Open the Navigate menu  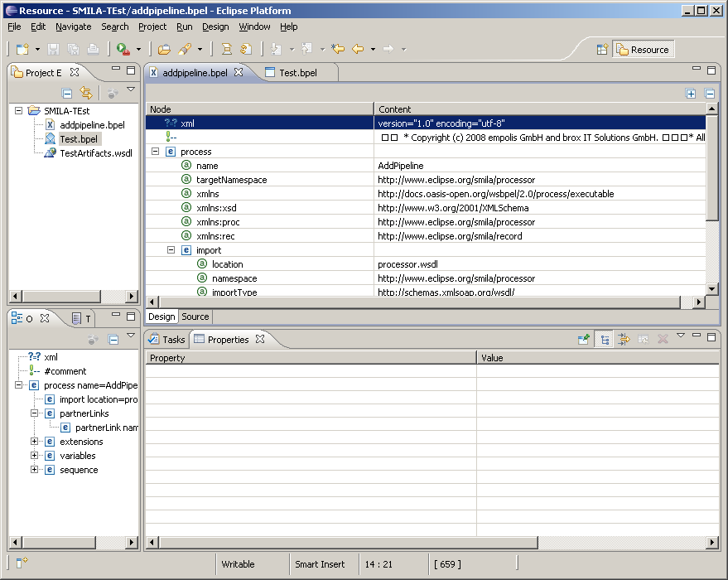click(x=74, y=27)
